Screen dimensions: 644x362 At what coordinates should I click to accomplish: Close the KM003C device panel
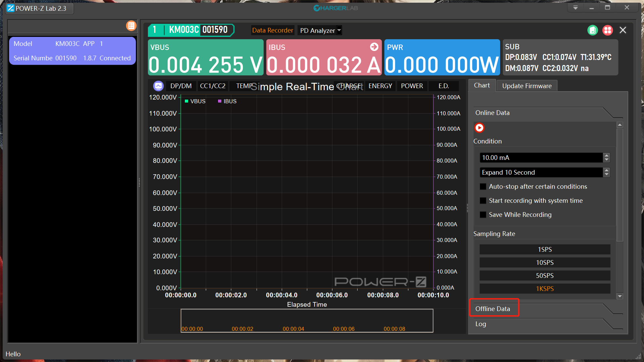pyautogui.click(x=623, y=30)
